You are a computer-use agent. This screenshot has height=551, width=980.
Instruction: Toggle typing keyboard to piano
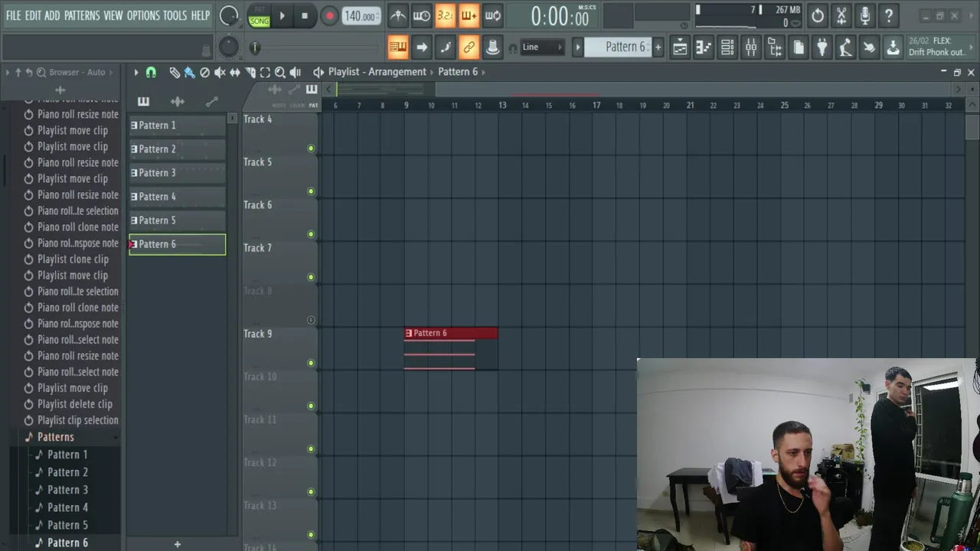point(398,47)
